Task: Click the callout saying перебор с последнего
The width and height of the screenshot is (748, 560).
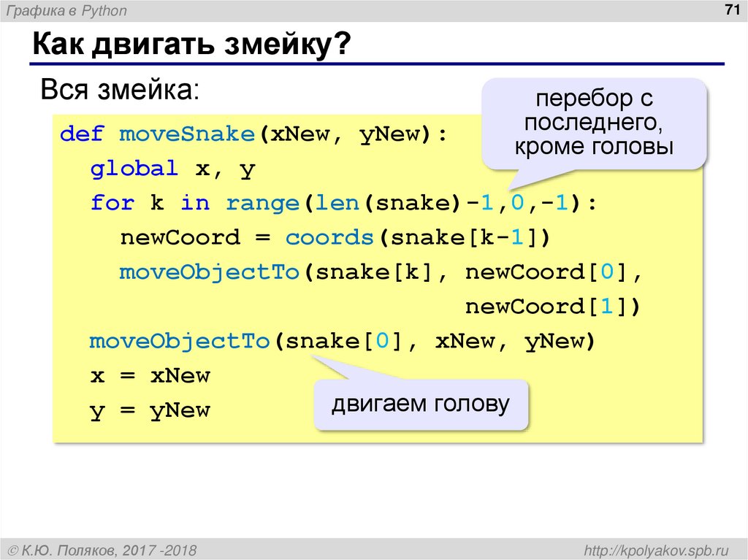Action: 595,122
